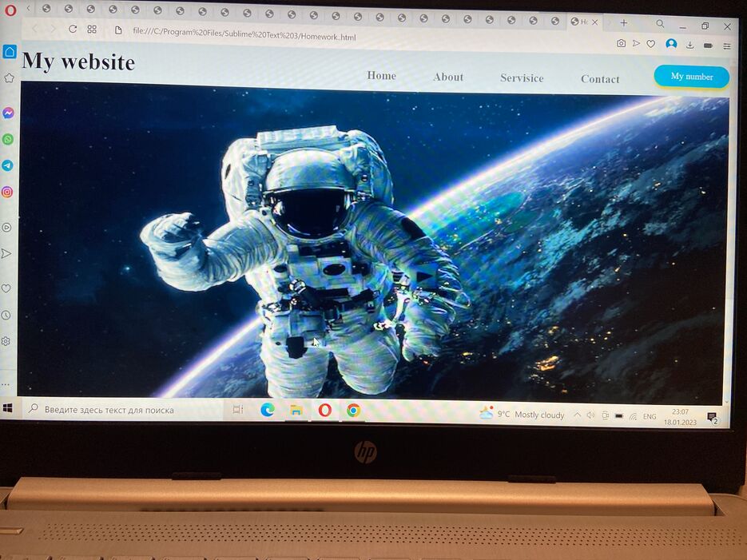Open sidebar history clock icon
This screenshot has width=747, height=560.
pyautogui.click(x=6, y=316)
